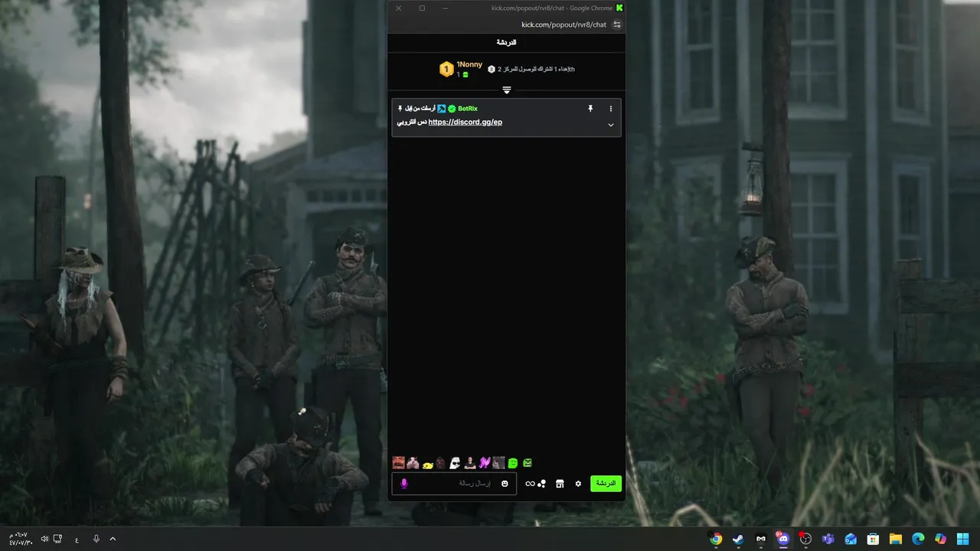Click the silver rank 2 badge
Viewport: 980px width, 551px height.
tap(492, 69)
